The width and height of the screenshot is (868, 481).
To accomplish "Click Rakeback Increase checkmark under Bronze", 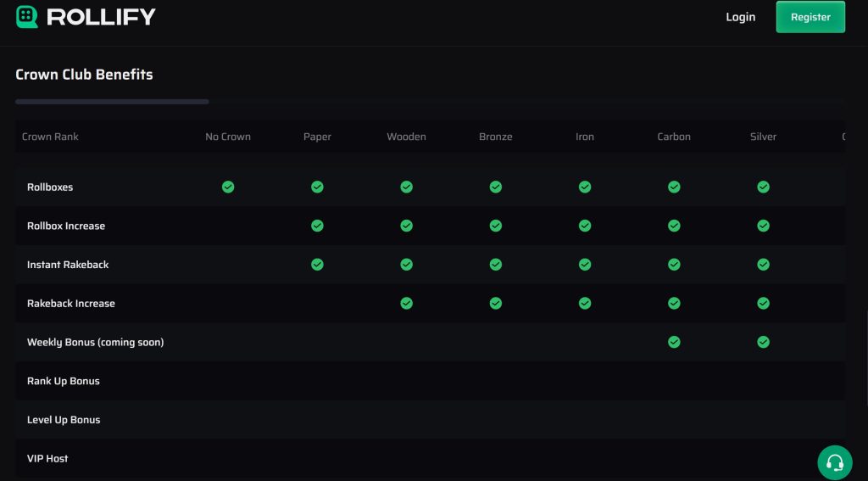I will 496,303.
